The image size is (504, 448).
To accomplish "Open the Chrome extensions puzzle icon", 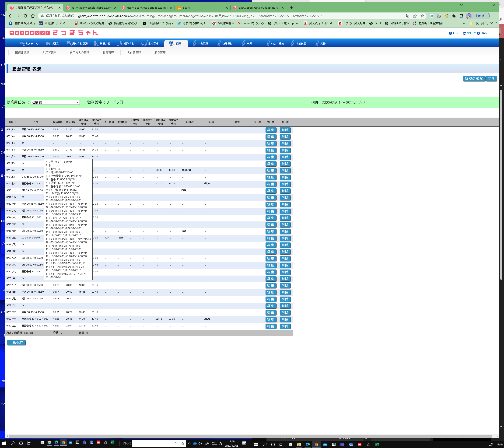I will click(454, 16).
